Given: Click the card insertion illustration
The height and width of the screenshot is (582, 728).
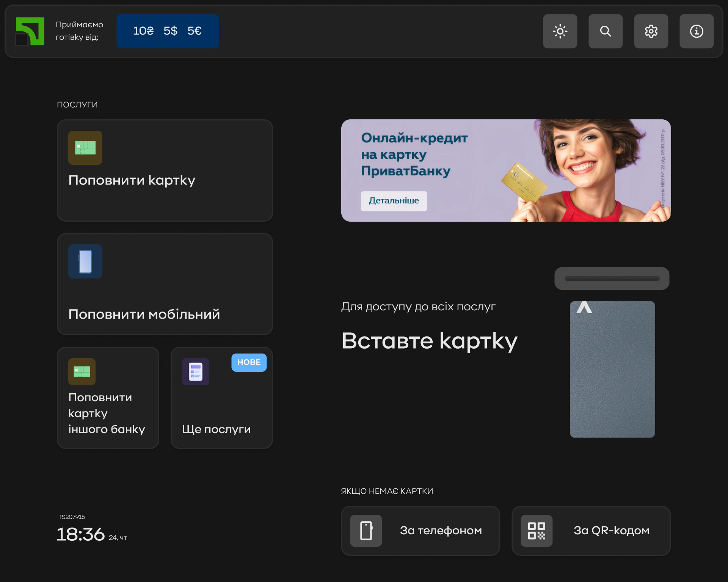Looking at the screenshot, I should click(612, 369).
